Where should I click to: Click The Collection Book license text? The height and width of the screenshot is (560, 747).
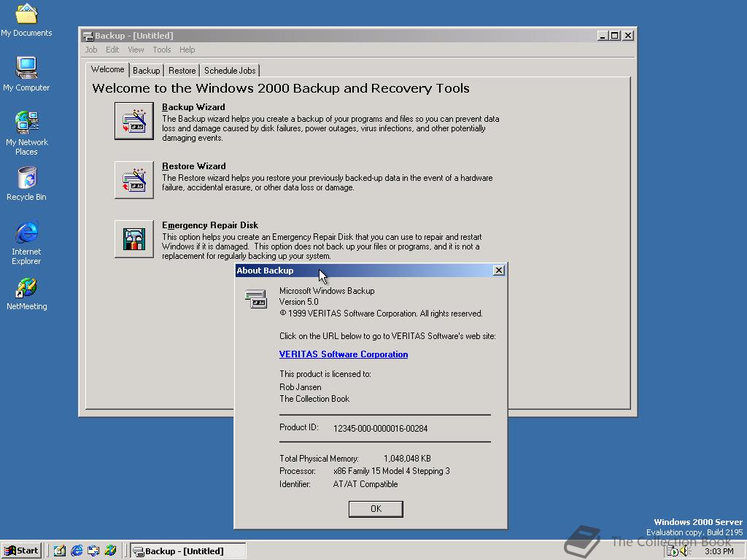pyautogui.click(x=314, y=399)
